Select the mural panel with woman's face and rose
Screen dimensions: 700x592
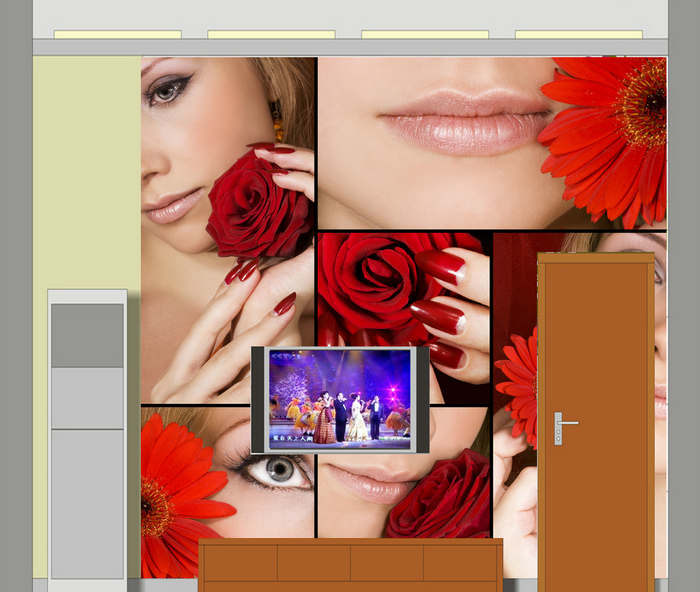coord(228,230)
